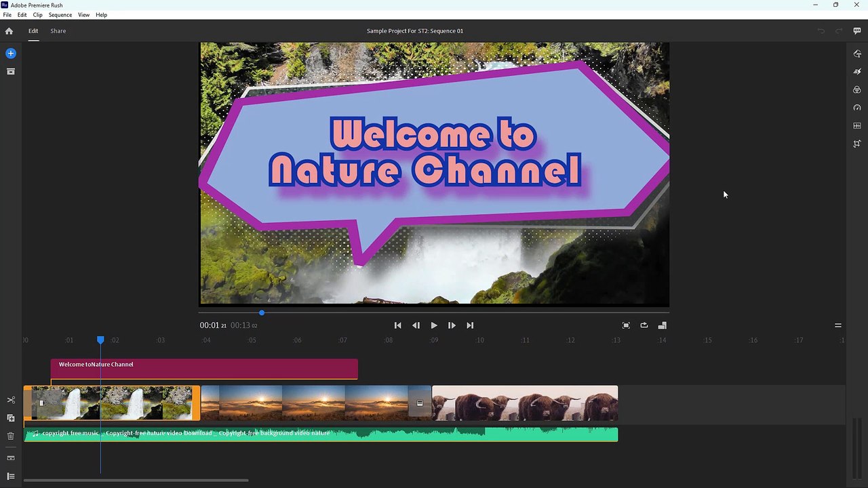The height and width of the screenshot is (488, 868).
Task: Click the :05 mark on the timeline ruler
Action: [x=252, y=340]
